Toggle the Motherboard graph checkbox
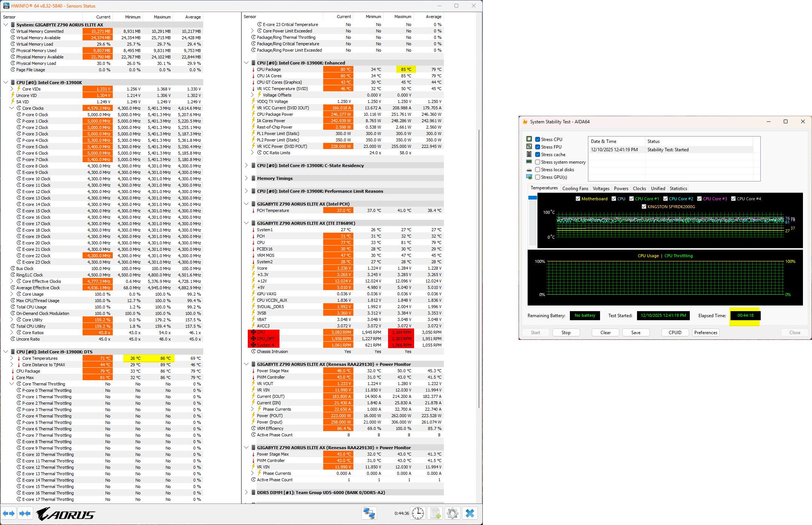812x525 pixels. point(578,199)
